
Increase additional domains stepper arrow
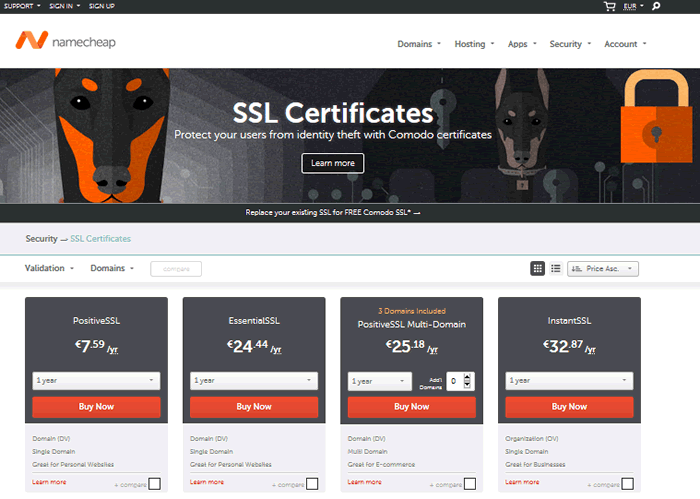(467, 376)
